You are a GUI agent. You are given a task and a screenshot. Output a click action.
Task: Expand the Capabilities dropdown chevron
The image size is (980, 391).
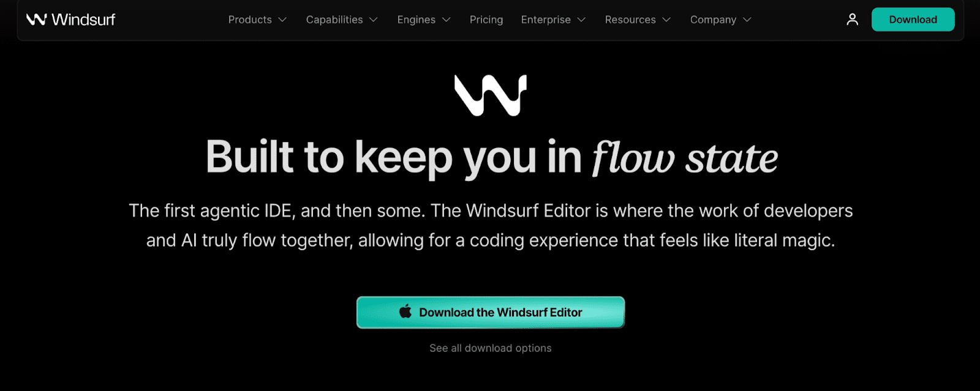click(374, 20)
